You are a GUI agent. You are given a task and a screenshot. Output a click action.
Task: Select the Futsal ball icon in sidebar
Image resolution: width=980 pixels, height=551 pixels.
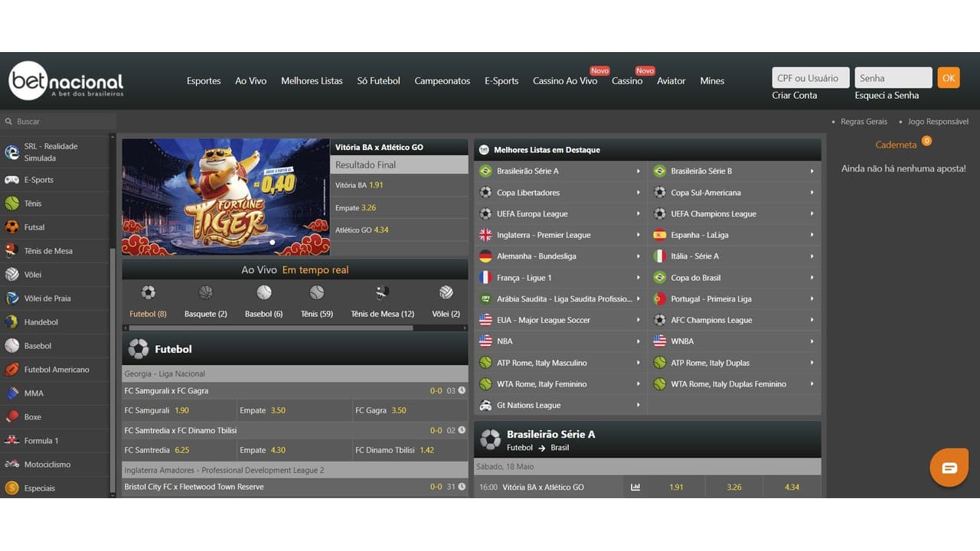(x=12, y=227)
